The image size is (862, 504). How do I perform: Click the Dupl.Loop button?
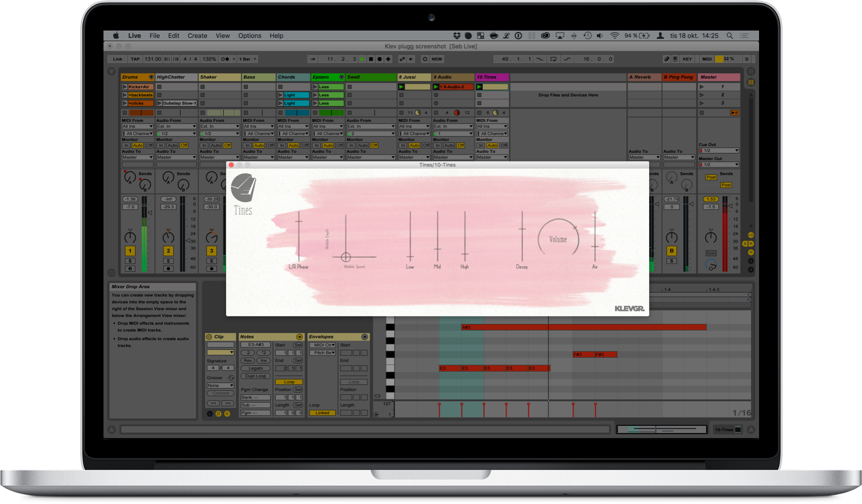pyautogui.click(x=256, y=376)
